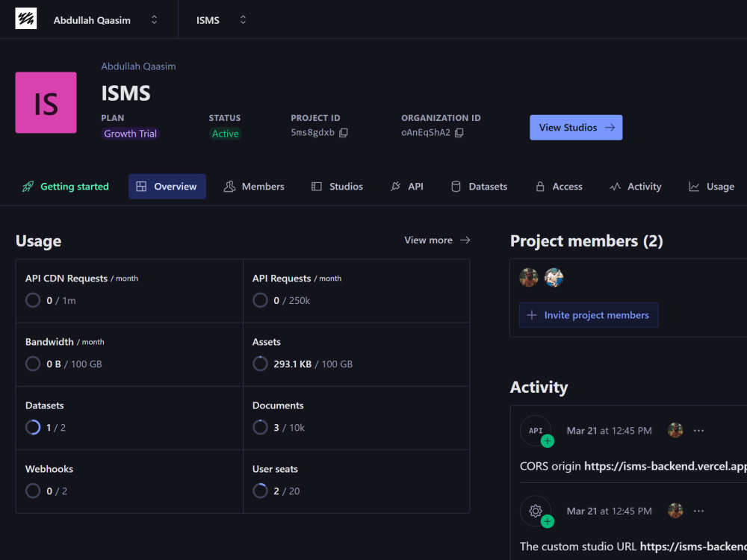Click the custom studio URL activity text
The height and width of the screenshot is (560, 747).
click(633, 547)
